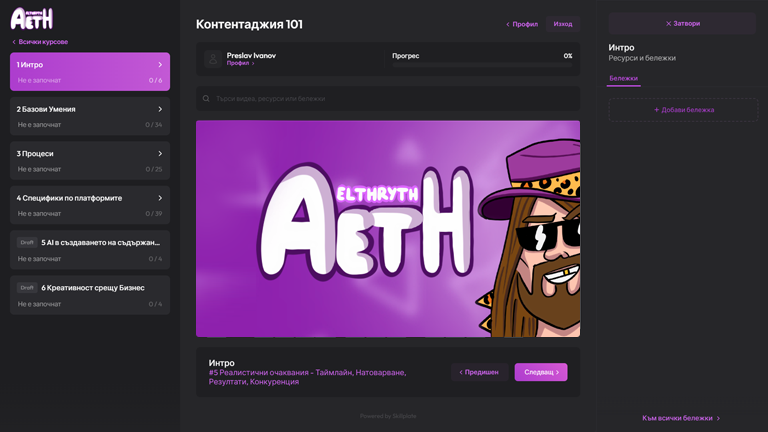The width and height of the screenshot is (768, 432).
Task: Click the Aeth logo in sidebar
Action: (x=31, y=18)
